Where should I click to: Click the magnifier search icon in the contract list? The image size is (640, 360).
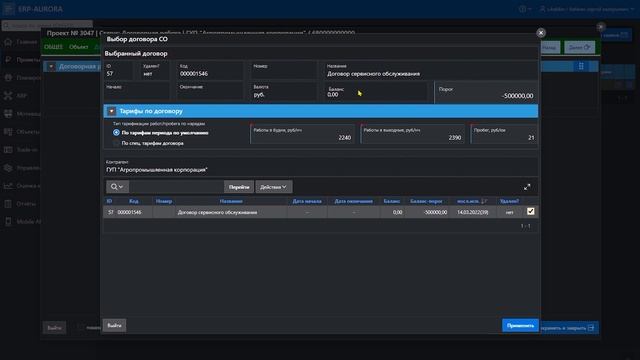tap(117, 187)
